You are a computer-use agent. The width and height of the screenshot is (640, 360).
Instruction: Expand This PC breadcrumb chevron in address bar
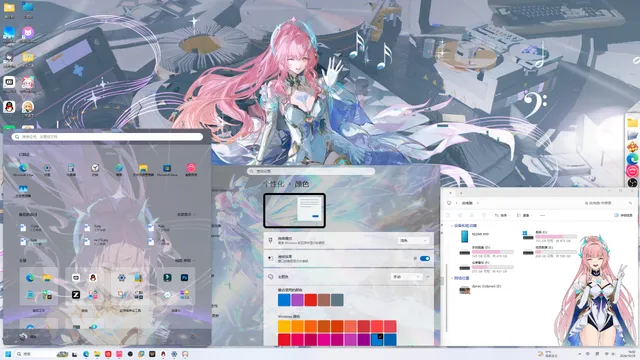pyautogui.click(x=478, y=203)
